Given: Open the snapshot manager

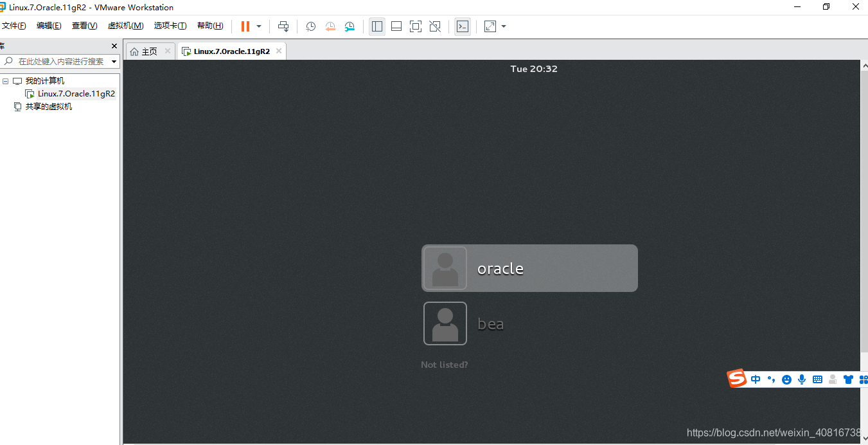Looking at the screenshot, I should pyautogui.click(x=350, y=26).
